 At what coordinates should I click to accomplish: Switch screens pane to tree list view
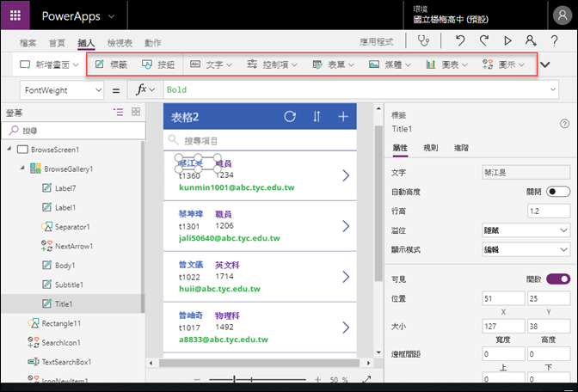pyautogui.click(x=119, y=112)
